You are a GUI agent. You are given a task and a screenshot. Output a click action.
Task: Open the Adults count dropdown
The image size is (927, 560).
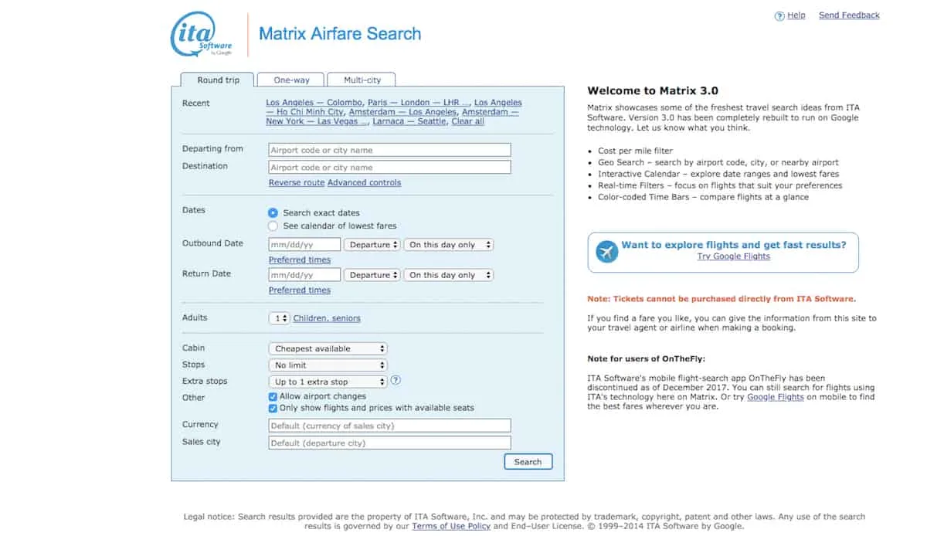pos(280,318)
